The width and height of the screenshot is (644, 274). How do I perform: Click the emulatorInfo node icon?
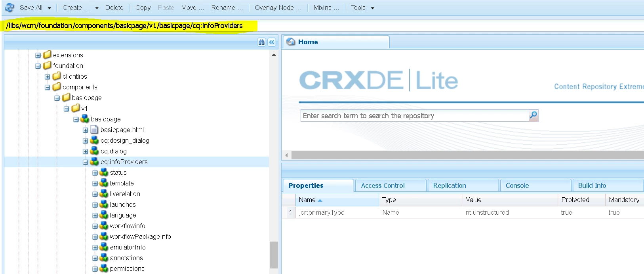coord(104,247)
